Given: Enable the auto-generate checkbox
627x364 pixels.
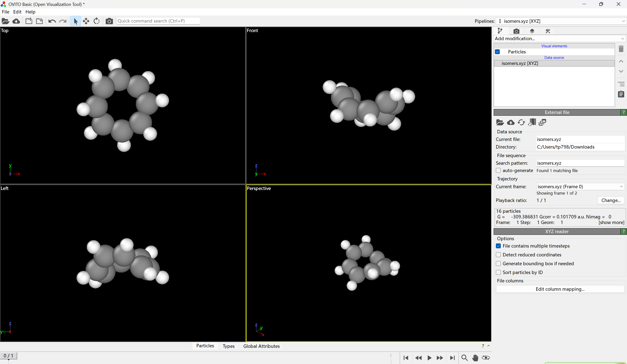Looking at the screenshot, I should [498, 170].
